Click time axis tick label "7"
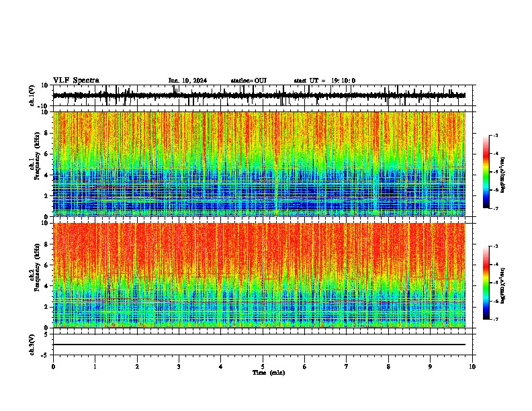532x411 pixels. [347, 367]
